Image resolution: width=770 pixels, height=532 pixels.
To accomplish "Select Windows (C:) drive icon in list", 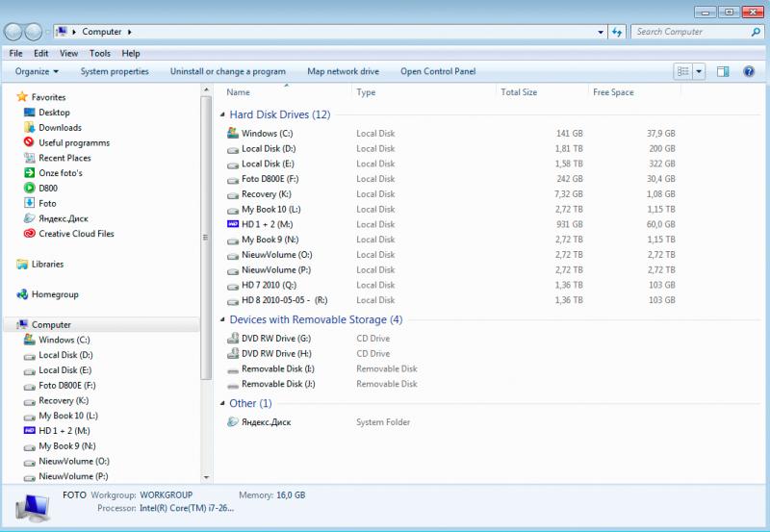I will point(233,133).
